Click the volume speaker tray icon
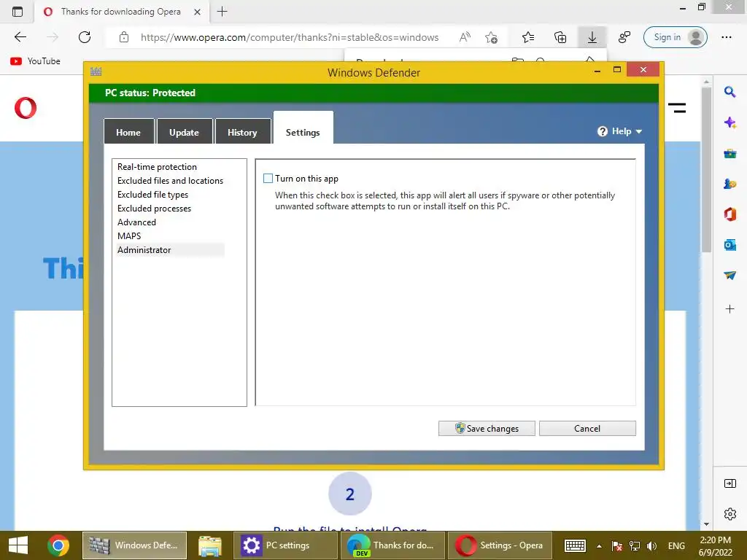This screenshot has height=560, width=747. (x=652, y=545)
